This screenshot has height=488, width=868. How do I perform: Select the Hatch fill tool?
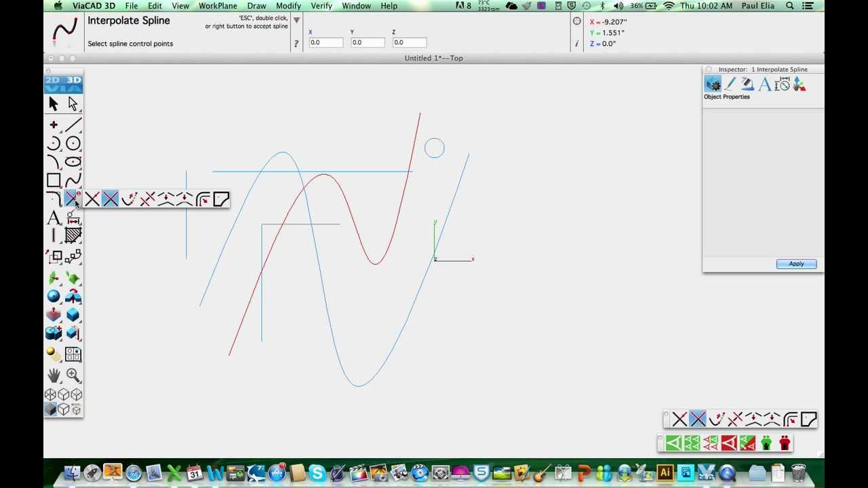click(x=73, y=235)
